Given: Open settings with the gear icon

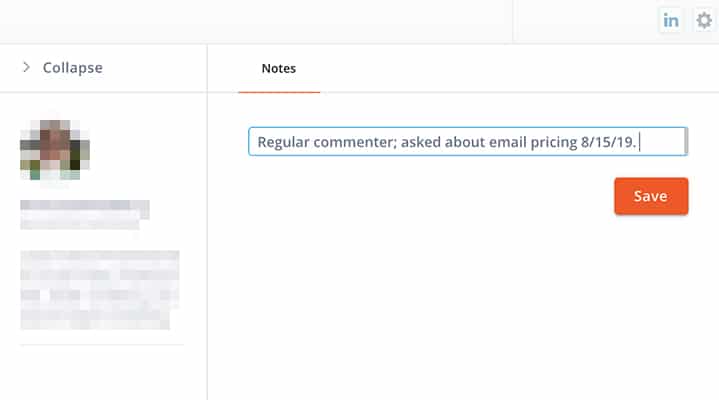Looking at the screenshot, I should [x=704, y=20].
